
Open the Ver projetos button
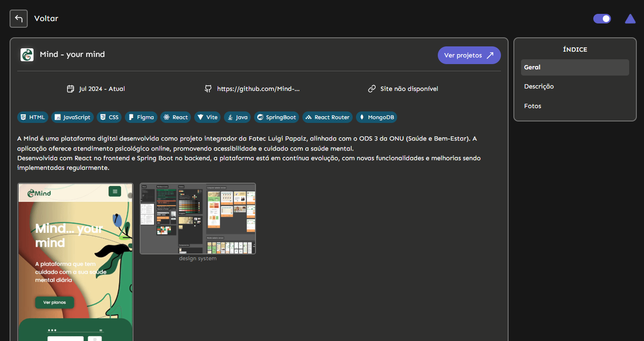tap(469, 55)
